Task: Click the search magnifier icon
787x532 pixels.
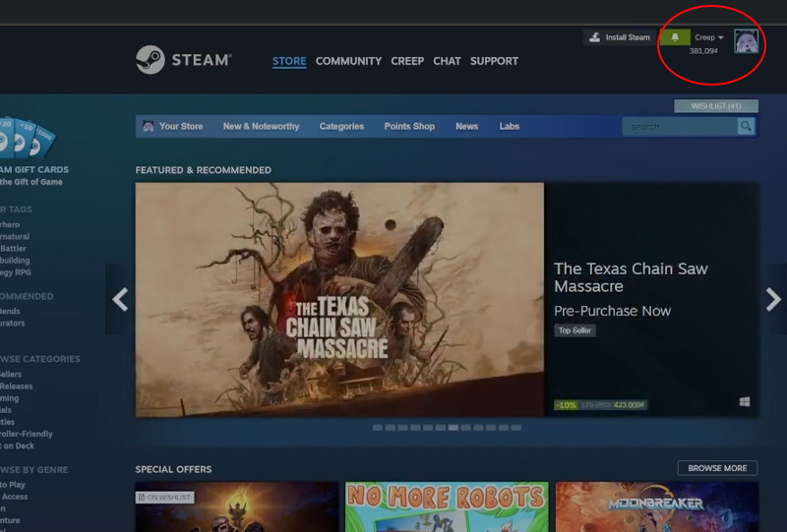Action: (746, 127)
